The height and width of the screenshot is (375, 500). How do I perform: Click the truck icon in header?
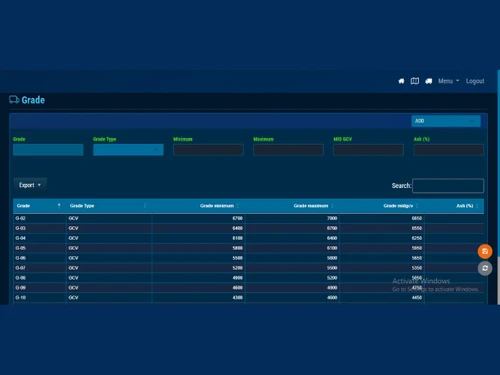429,81
